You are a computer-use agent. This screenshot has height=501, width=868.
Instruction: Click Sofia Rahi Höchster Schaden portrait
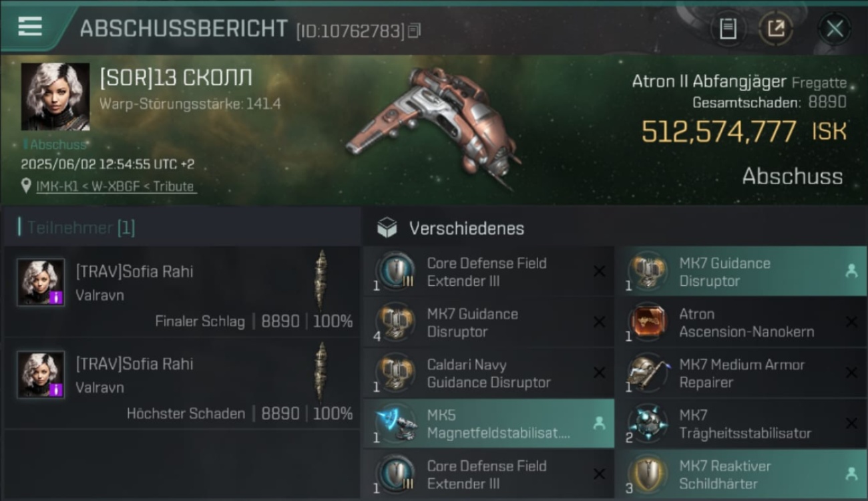click(x=41, y=375)
